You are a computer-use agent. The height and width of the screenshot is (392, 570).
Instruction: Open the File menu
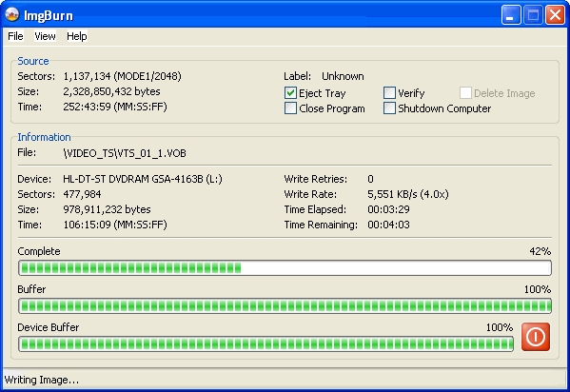click(15, 36)
